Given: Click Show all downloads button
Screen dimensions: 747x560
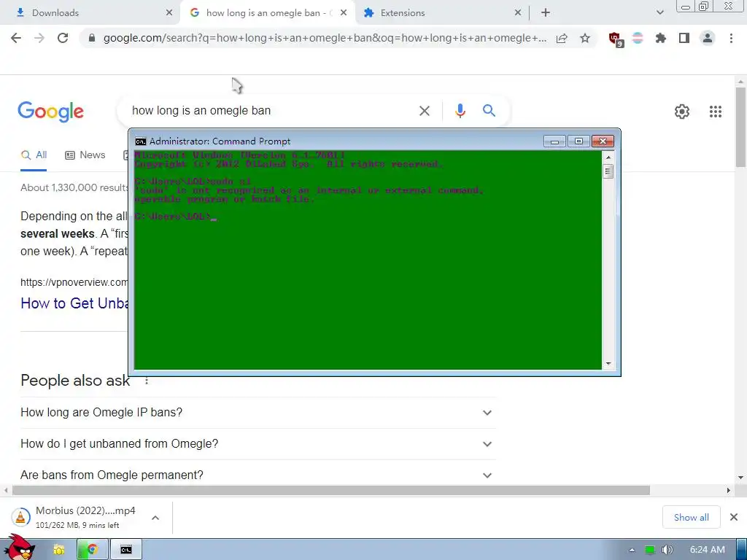Looking at the screenshot, I should 691,517.
